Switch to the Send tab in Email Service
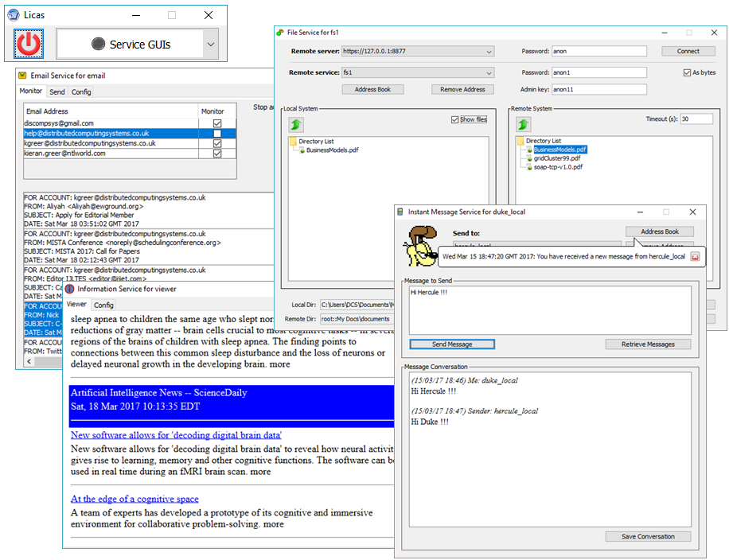729x560 pixels. coord(57,91)
